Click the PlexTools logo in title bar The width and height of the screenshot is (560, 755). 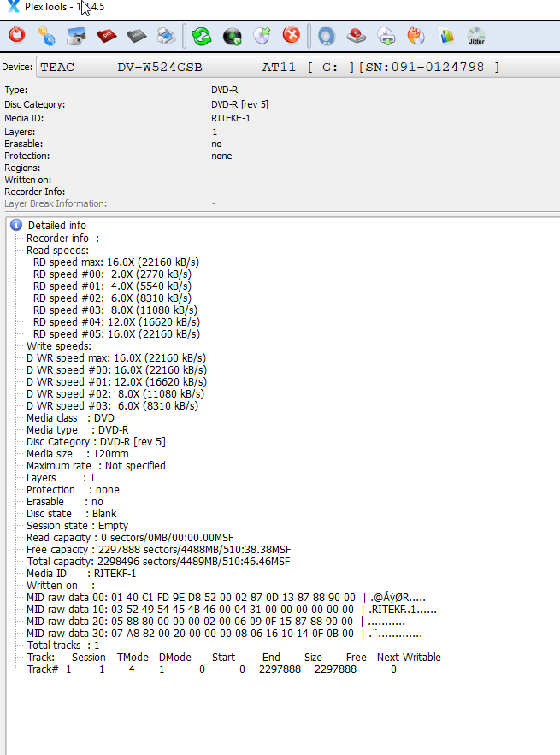(x=14, y=6)
